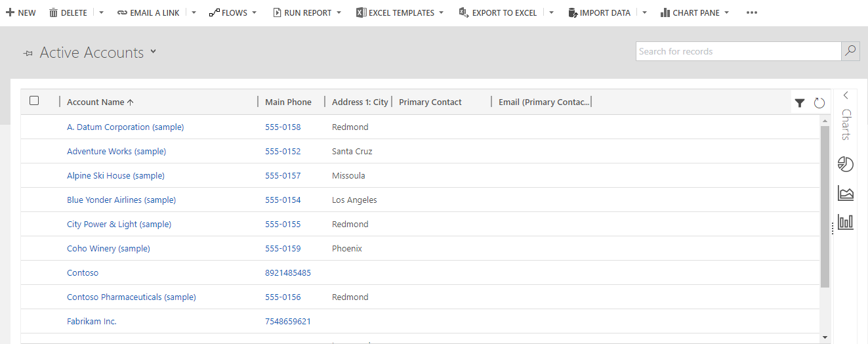Click phone number 8921485485
The width and height of the screenshot is (868, 344).
click(x=288, y=273)
